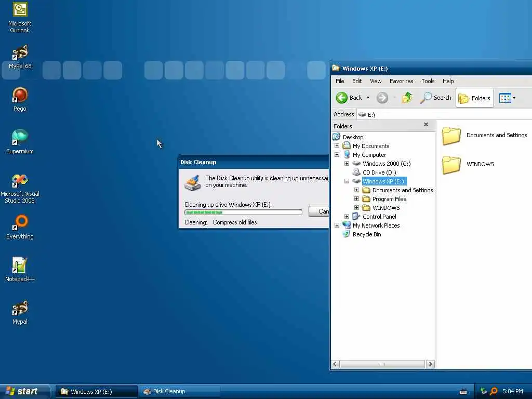This screenshot has height=399, width=532.
Task: Click the Disk Cleanup broom icon
Action: pyautogui.click(x=192, y=183)
